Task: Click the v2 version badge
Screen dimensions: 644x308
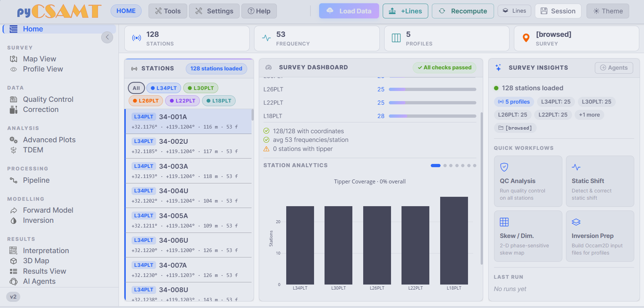Action: tap(13, 297)
